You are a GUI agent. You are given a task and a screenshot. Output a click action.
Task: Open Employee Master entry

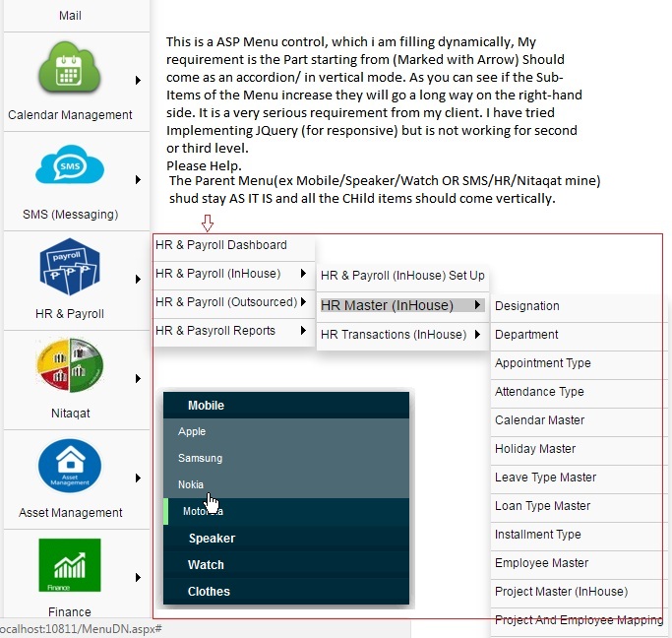pyautogui.click(x=579, y=563)
